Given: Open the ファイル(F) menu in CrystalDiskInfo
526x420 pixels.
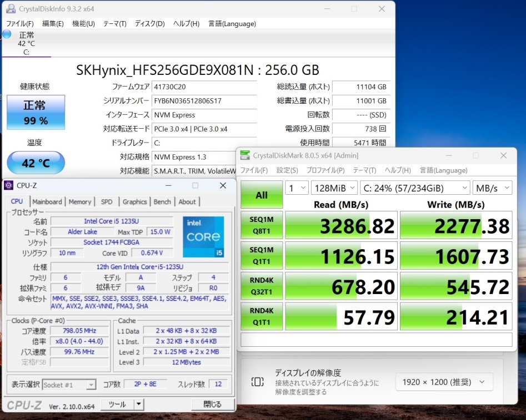Looking at the screenshot, I should 20,23.
